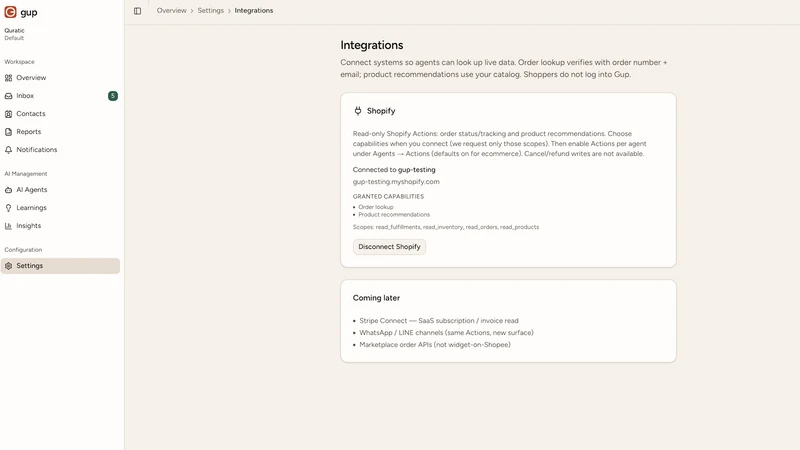
Task: Click the Inbox tray icon
Action: 8,96
